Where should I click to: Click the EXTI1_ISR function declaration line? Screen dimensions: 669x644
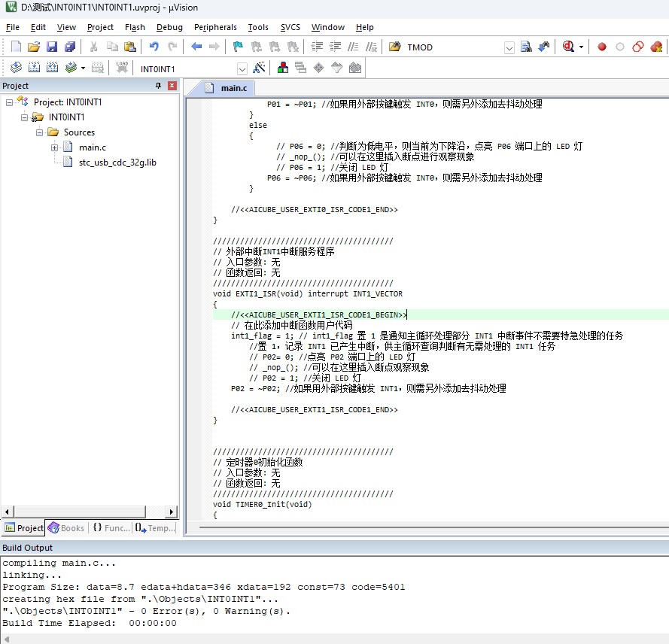pyautogui.click(x=308, y=294)
